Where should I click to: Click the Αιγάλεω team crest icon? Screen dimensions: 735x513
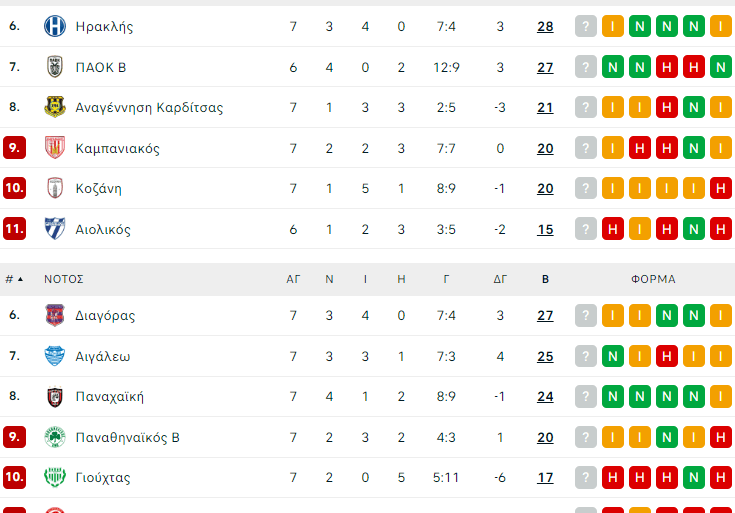tap(54, 356)
